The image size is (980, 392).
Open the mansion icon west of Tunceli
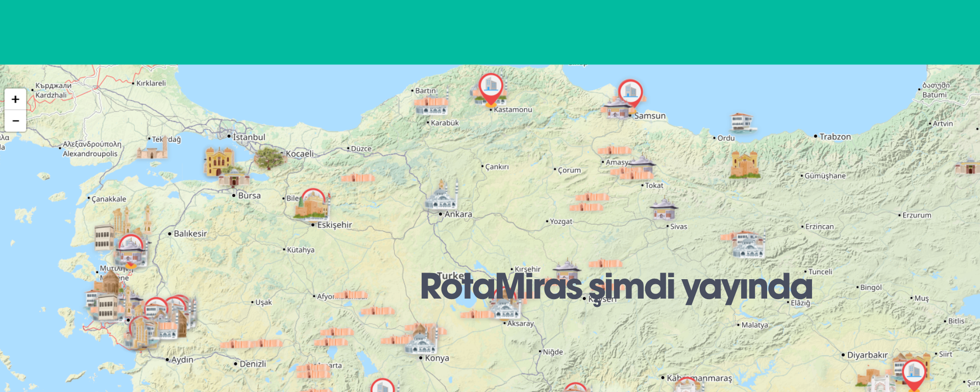[x=748, y=244]
